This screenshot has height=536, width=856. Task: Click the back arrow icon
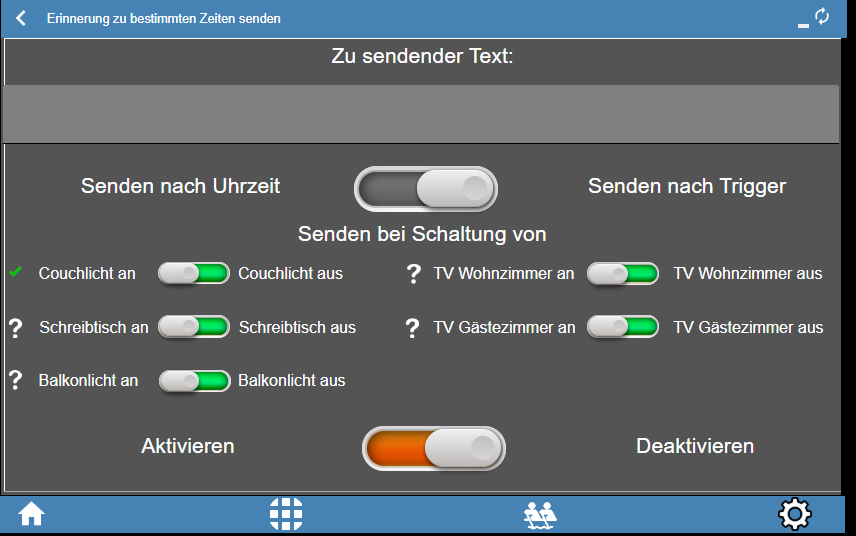[21, 18]
